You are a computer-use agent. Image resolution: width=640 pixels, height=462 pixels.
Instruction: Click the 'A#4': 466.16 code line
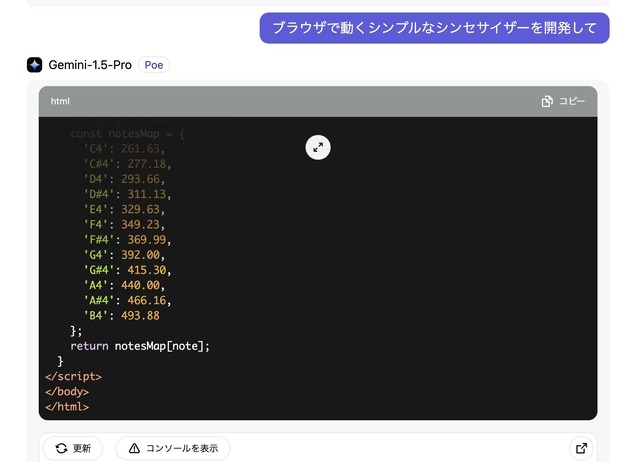127,300
